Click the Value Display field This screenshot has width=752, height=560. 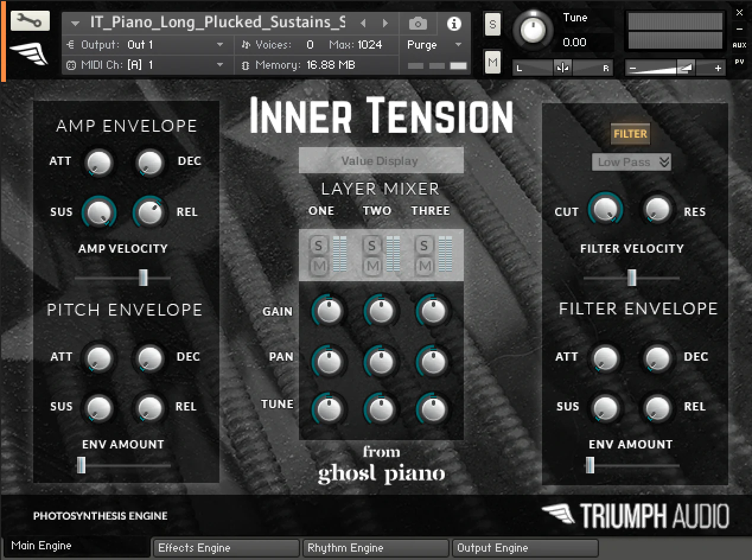[381, 160]
